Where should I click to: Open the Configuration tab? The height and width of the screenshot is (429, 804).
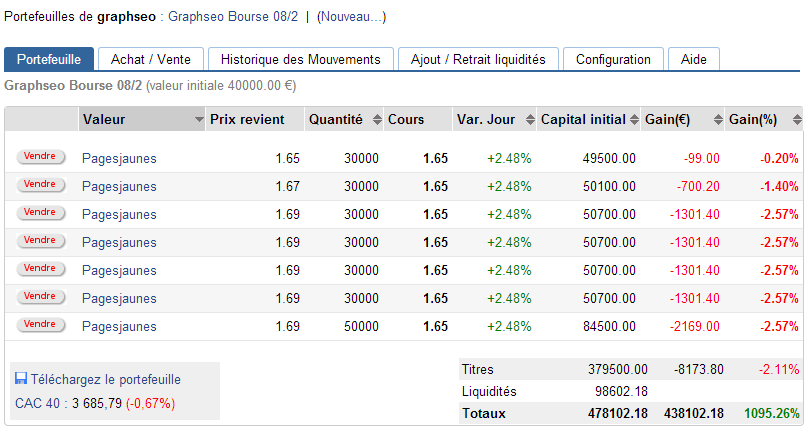(613, 60)
